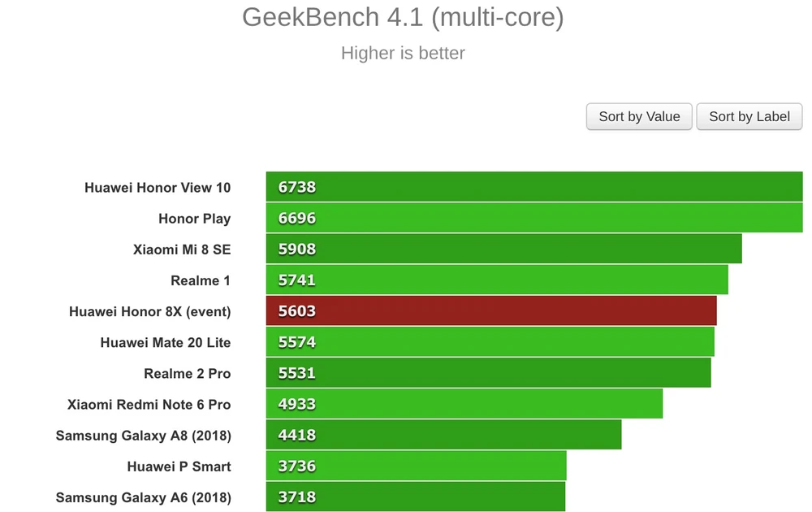The width and height of the screenshot is (812, 512).
Task: Click the Galaxy A8 (2018) bar
Action: 443,435
